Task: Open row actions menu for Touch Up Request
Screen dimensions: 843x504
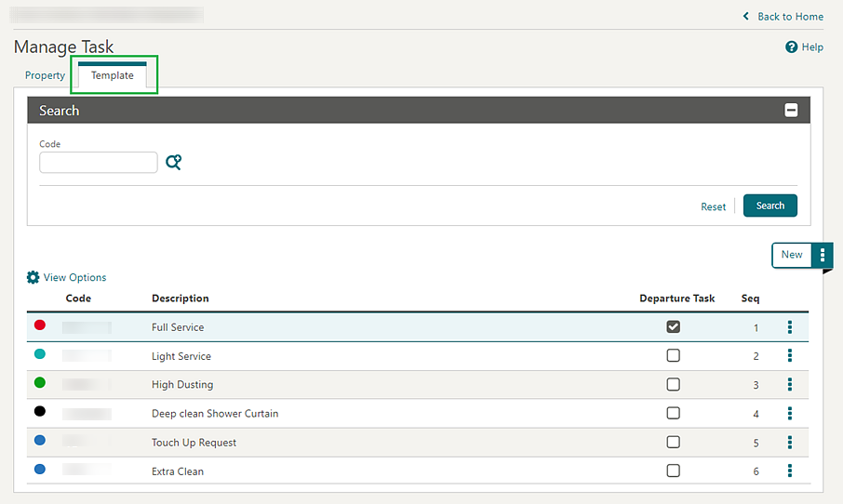Action: pyautogui.click(x=790, y=443)
